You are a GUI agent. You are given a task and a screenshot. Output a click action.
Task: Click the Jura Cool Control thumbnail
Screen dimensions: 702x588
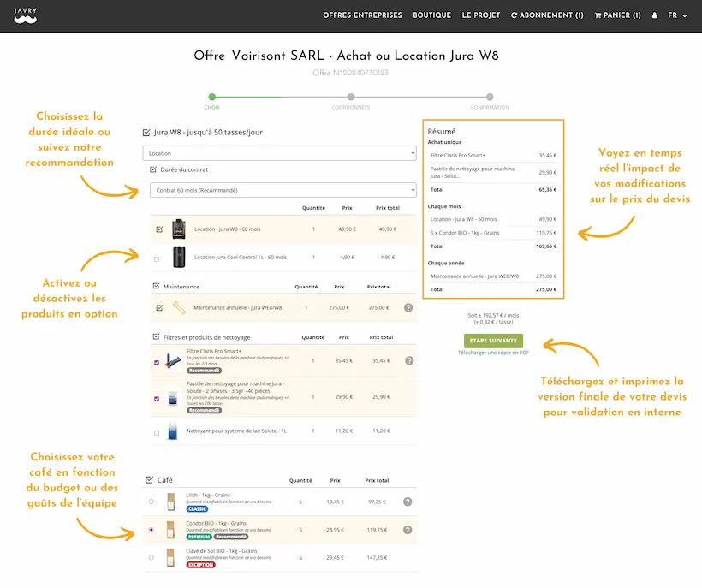coord(179,258)
